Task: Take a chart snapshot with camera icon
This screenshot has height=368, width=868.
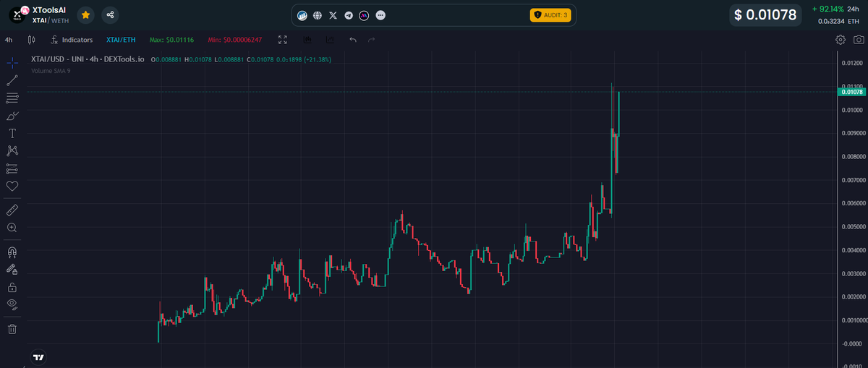Action: coord(858,40)
